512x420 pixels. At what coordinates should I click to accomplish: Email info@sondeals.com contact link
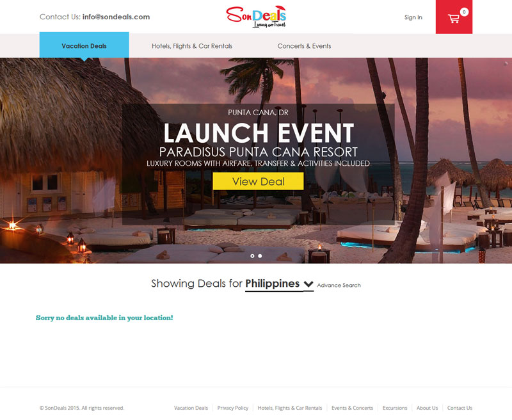(x=116, y=17)
